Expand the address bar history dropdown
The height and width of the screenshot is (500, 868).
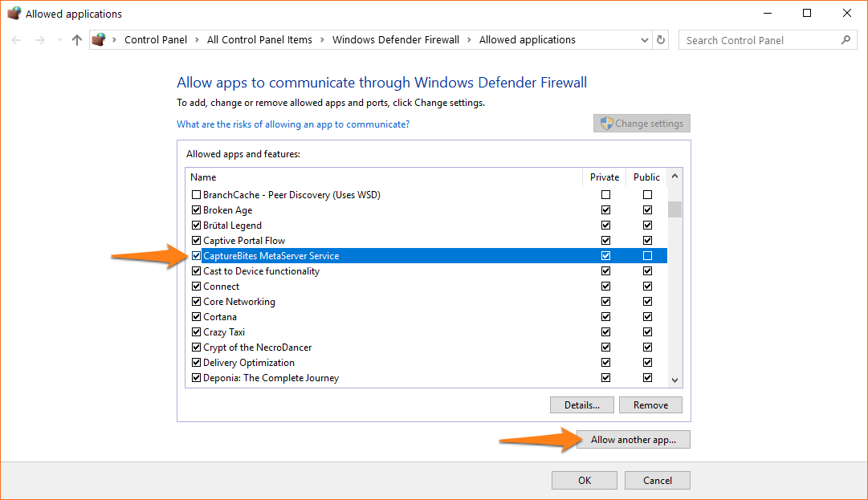point(644,40)
